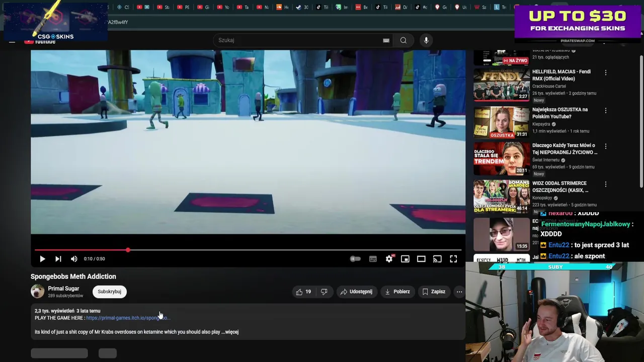Click the magnifier search button
This screenshot has height=362, width=644.
tap(404, 40)
